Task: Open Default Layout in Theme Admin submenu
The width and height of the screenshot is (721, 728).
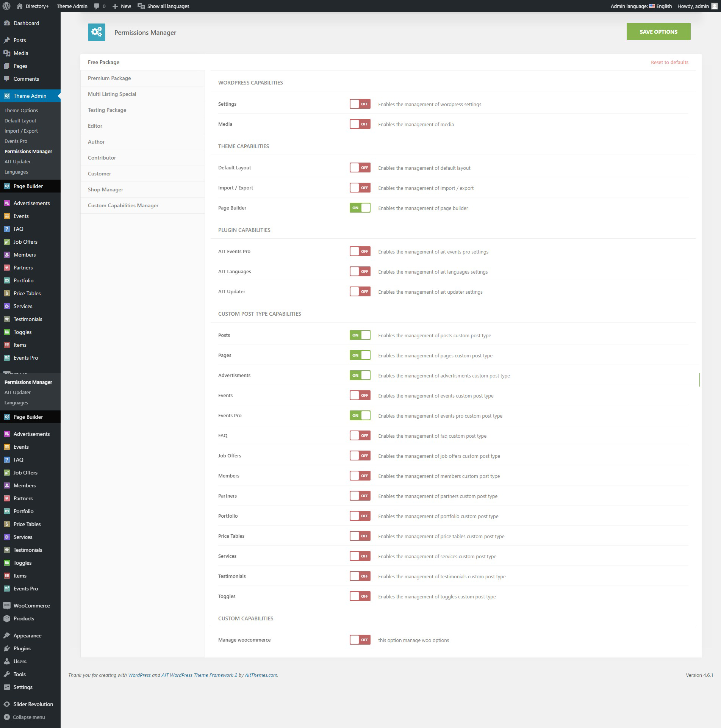Action: [20, 121]
